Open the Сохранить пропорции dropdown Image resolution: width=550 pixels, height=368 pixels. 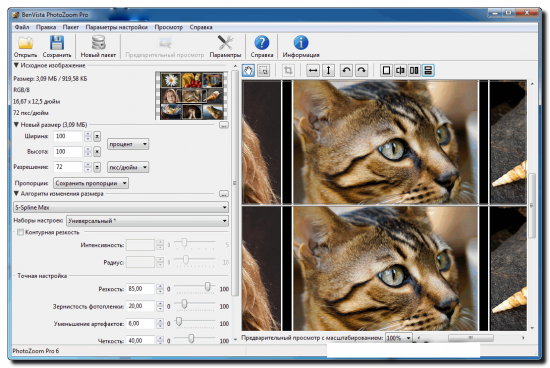91,183
